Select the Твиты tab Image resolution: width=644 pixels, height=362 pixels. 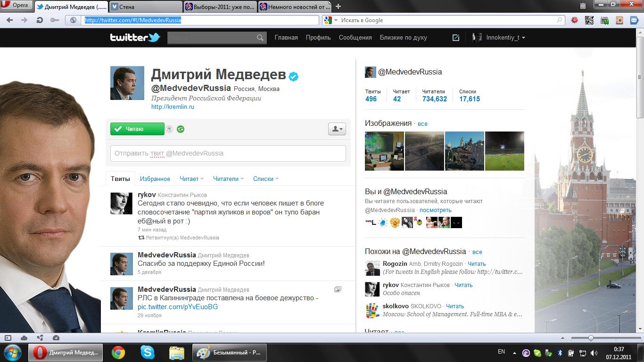[120, 179]
